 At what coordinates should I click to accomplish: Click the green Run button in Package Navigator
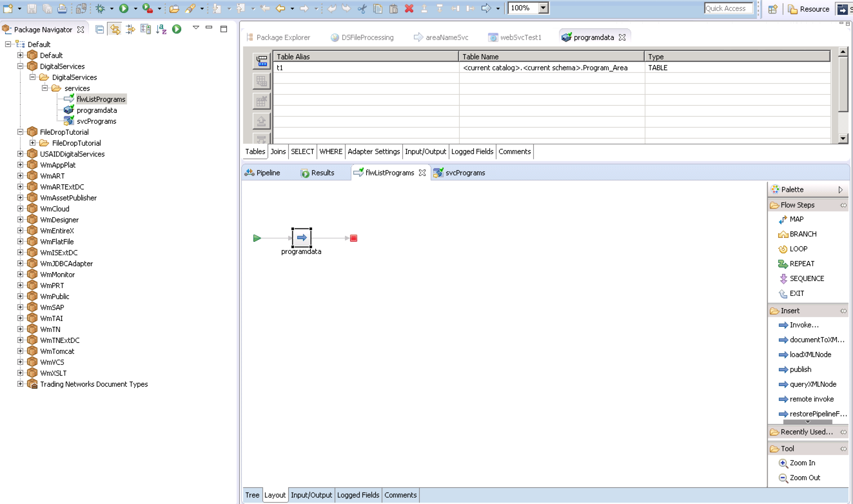coord(177,29)
